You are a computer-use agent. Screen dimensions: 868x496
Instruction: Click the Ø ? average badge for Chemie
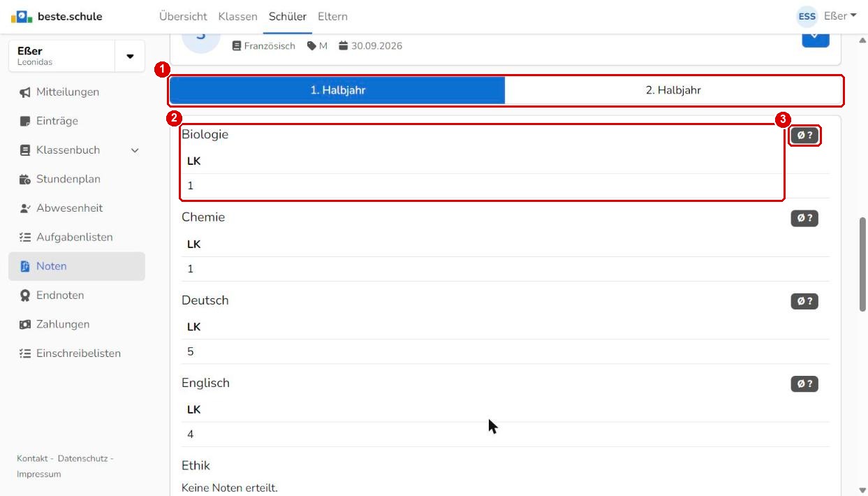pyautogui.click(x=804, y=219)
